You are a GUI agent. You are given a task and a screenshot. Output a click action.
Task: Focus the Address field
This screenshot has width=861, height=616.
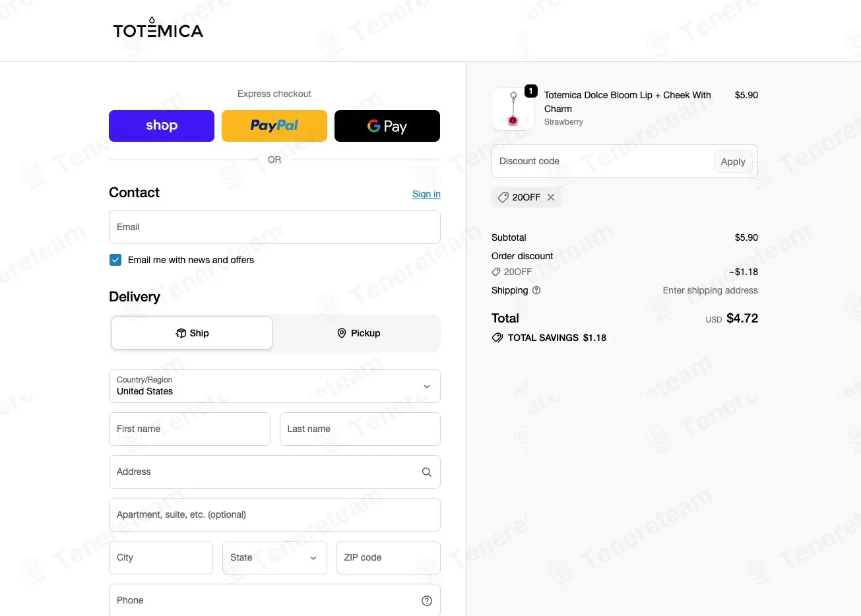(274, 472)
